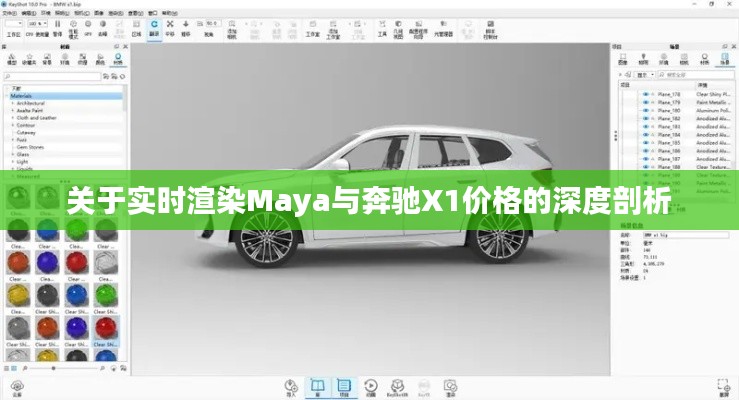Select the Materials root tree item
Screen dimensions: 739x400
[65, 96]
